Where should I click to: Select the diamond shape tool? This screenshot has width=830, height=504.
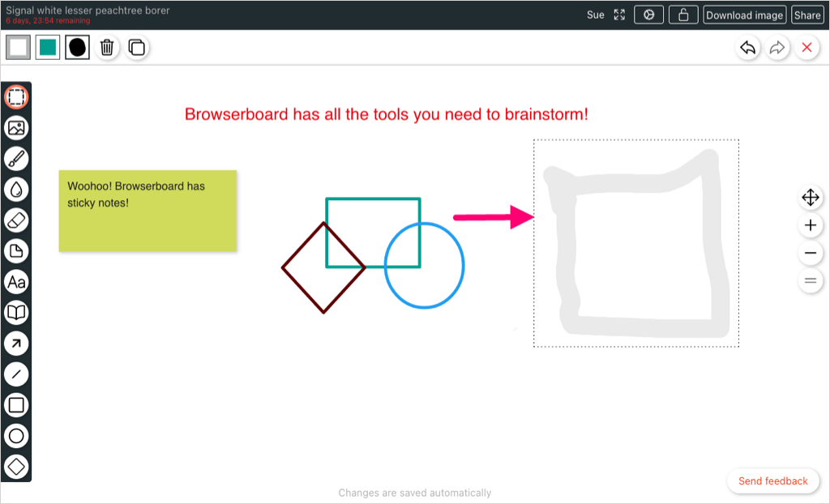(x=16, y=467)
